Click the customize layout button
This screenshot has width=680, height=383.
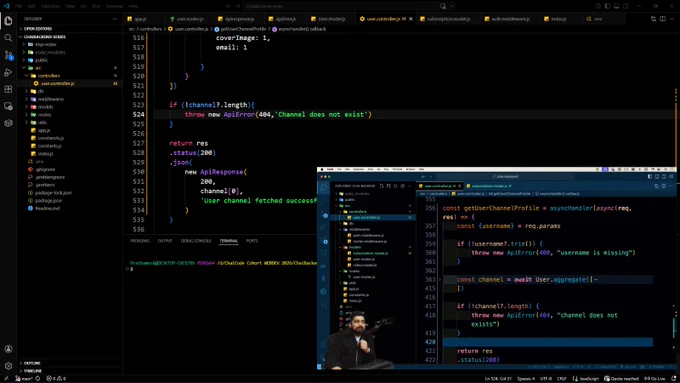point(598,6)
